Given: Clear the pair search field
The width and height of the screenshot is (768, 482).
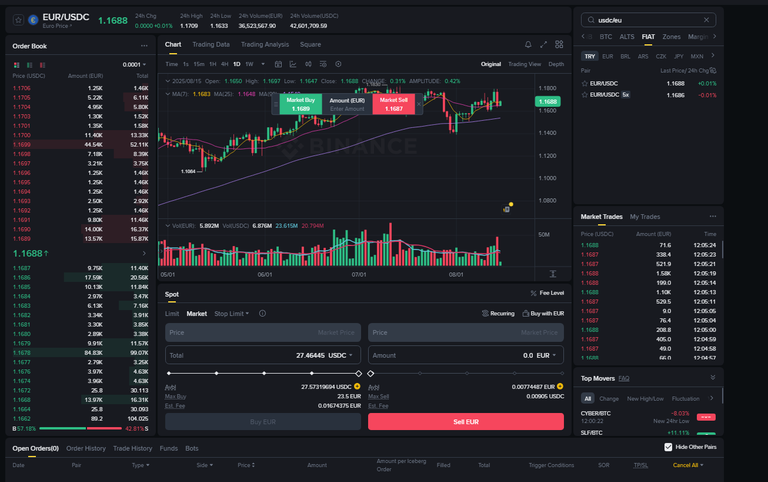Looking at the screenshot, I should (x=706, y=20).
